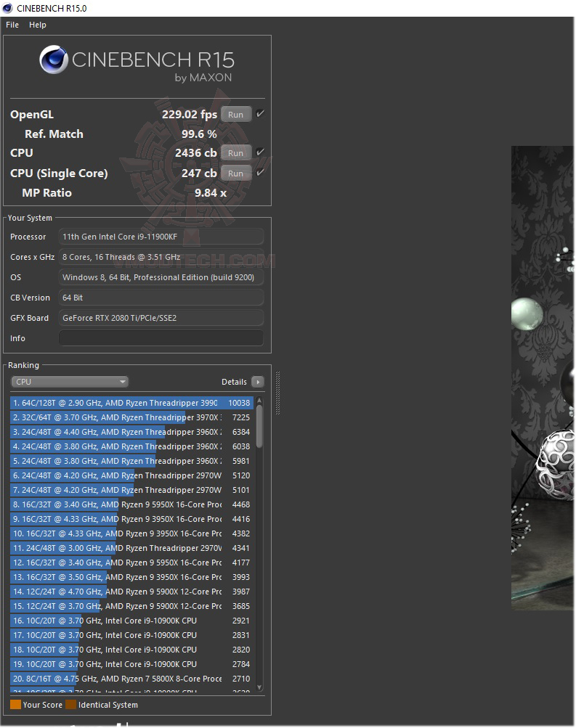Click the Details label in Ranking

pyautogui.click(x=234, y=382)
